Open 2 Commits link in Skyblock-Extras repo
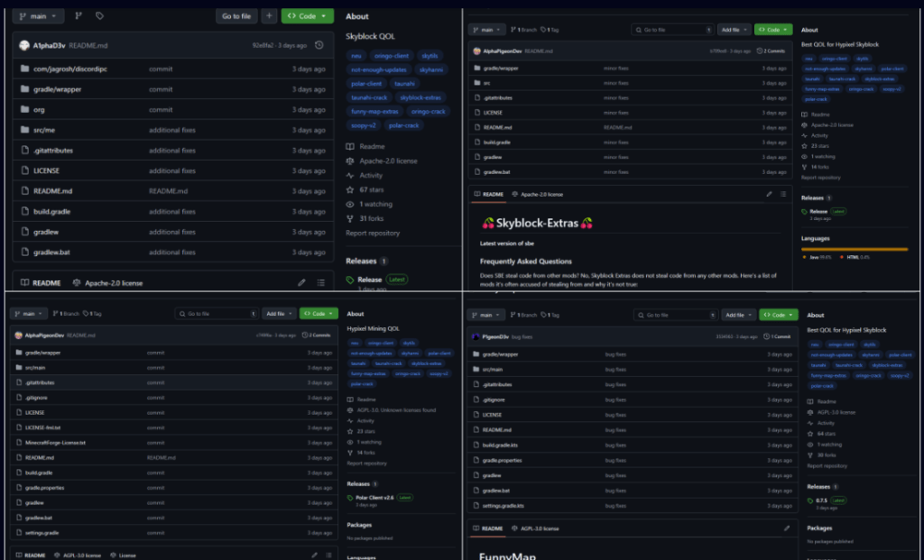The width and height of the screenshot is (924, 560). click(771, 51)
